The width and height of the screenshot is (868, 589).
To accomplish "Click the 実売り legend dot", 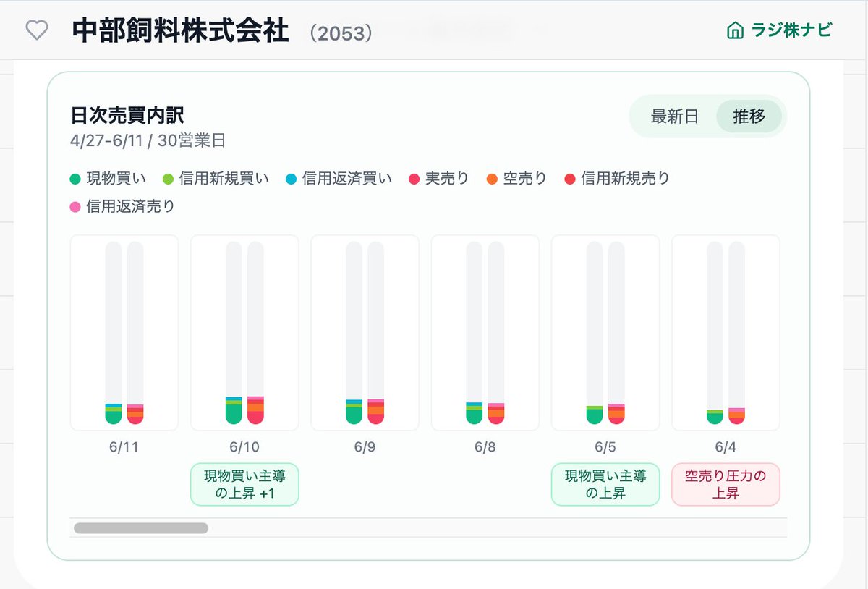I will pyautogui.click(x=414, y=179).
